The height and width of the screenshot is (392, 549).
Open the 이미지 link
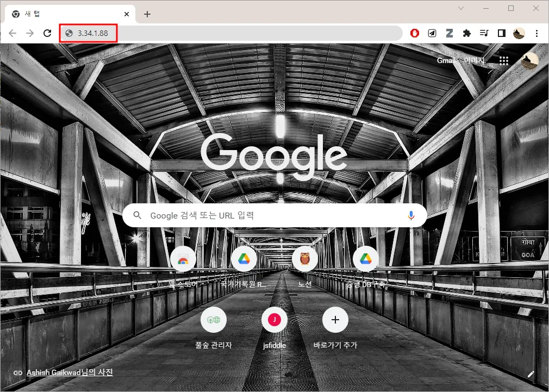coord(475,60)
